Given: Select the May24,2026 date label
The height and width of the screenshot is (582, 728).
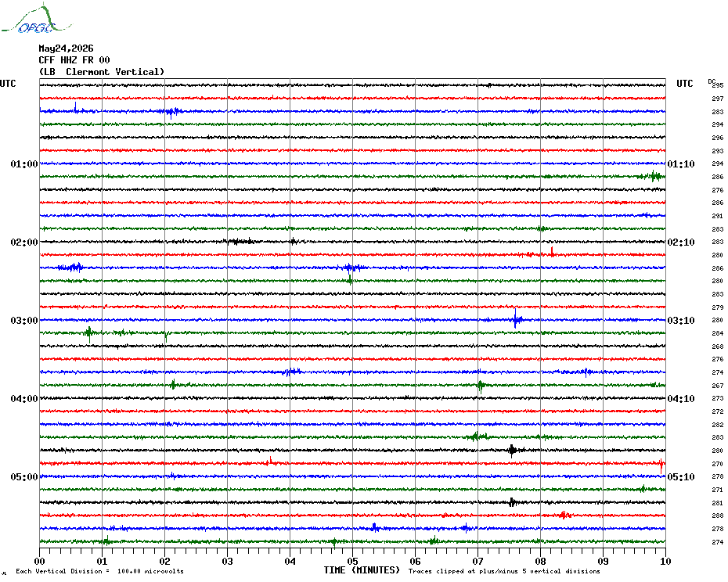Looking at the screenshot, I should (66, 48).
